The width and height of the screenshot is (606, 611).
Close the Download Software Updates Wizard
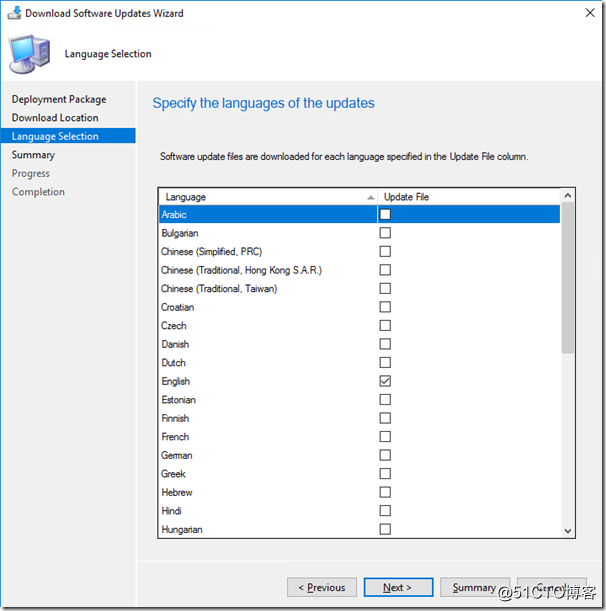590,13
